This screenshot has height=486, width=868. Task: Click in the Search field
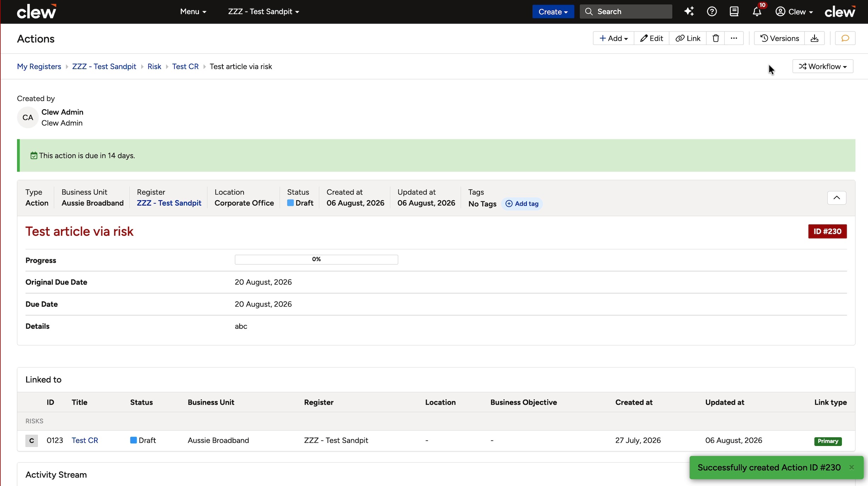[626, 11]
